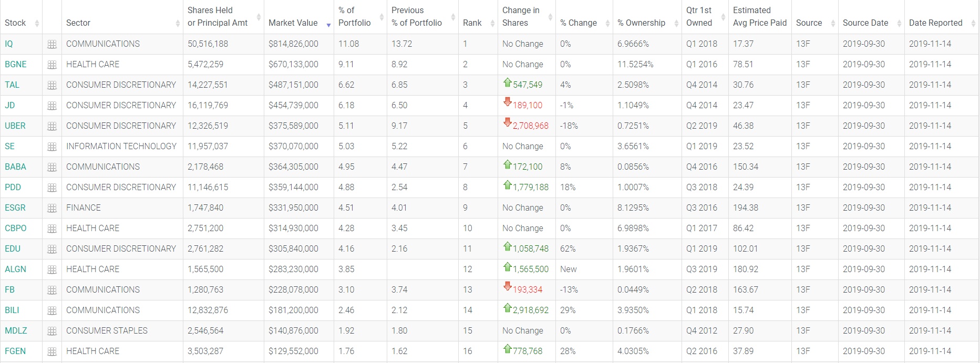Click the grid icon in the MDLZ row
The image size is (980, 363).
[51, 331]
